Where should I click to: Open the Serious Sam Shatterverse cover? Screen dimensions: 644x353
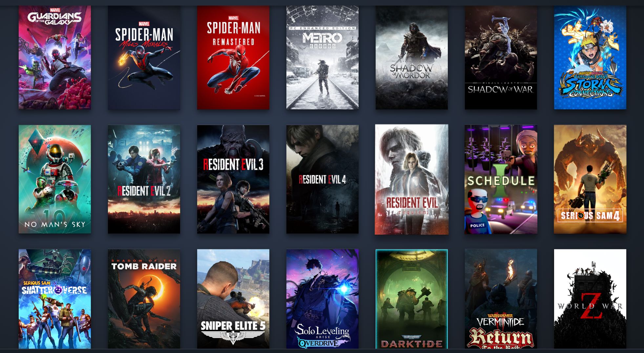tap(55, 299)
